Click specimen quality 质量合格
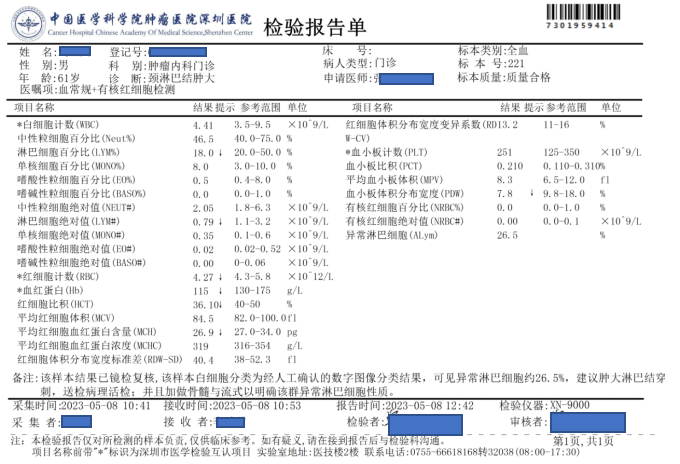Viewport: 680px width, 464px height. 527,78
